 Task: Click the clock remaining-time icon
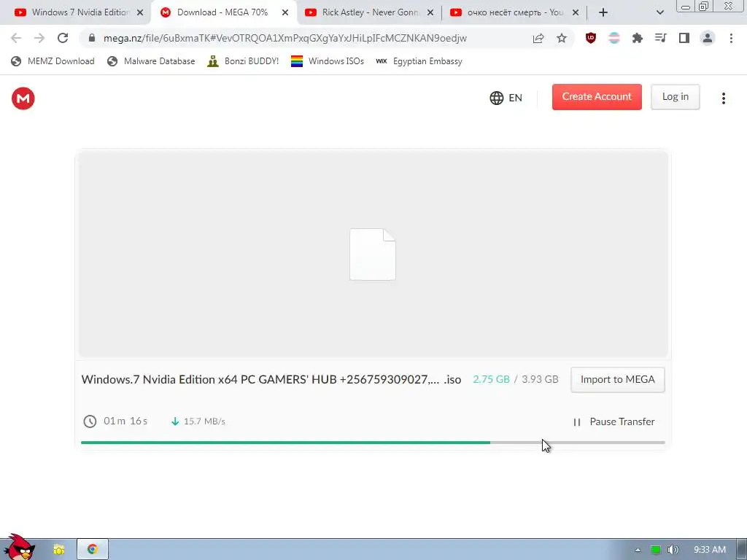(x=90, y=421)
